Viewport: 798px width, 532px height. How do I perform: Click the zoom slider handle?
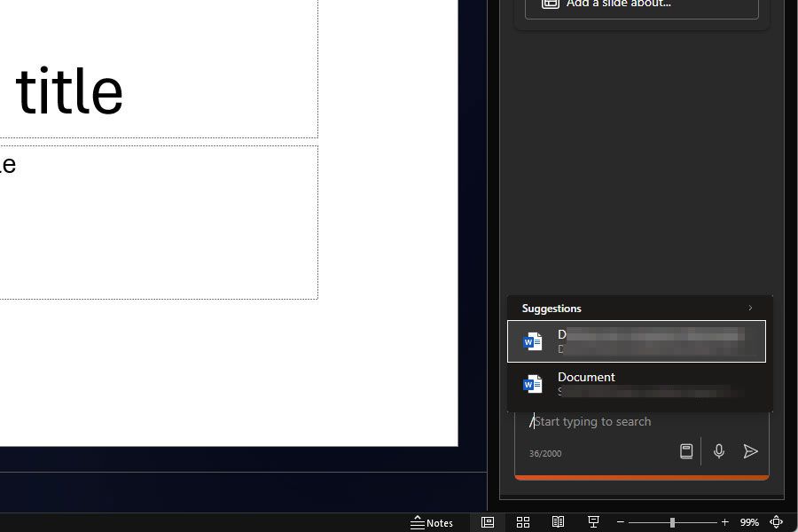coord(672,522)
